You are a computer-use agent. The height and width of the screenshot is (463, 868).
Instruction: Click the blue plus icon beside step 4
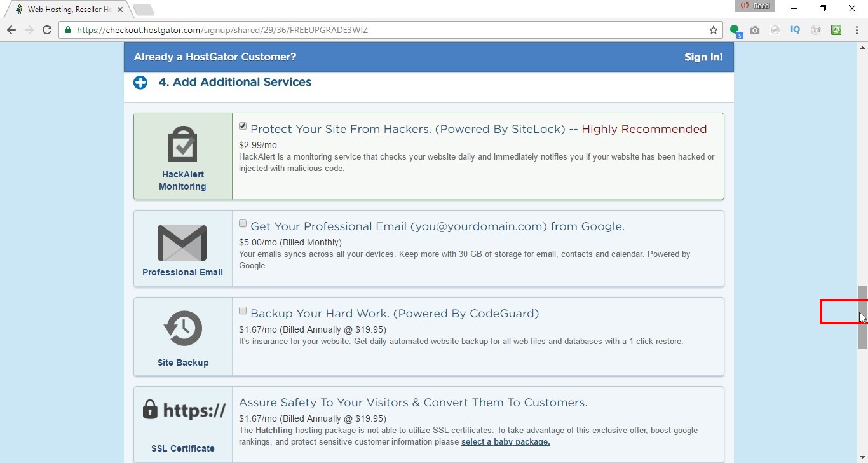140,83
